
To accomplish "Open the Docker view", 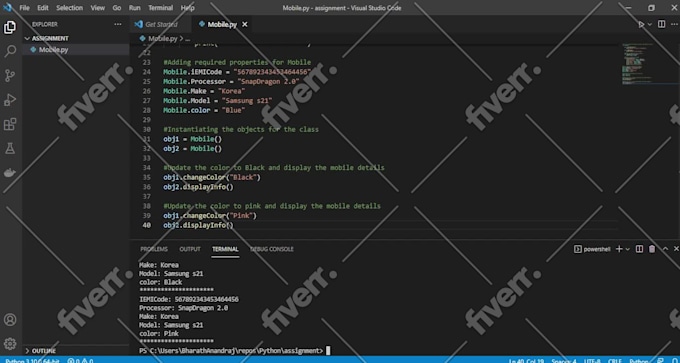I will [10, 173].
